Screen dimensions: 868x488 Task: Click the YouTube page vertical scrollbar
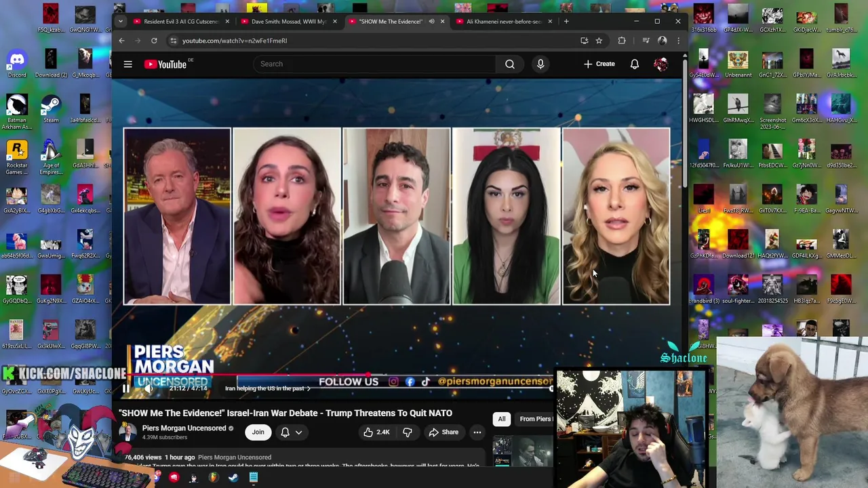(685, 123)
